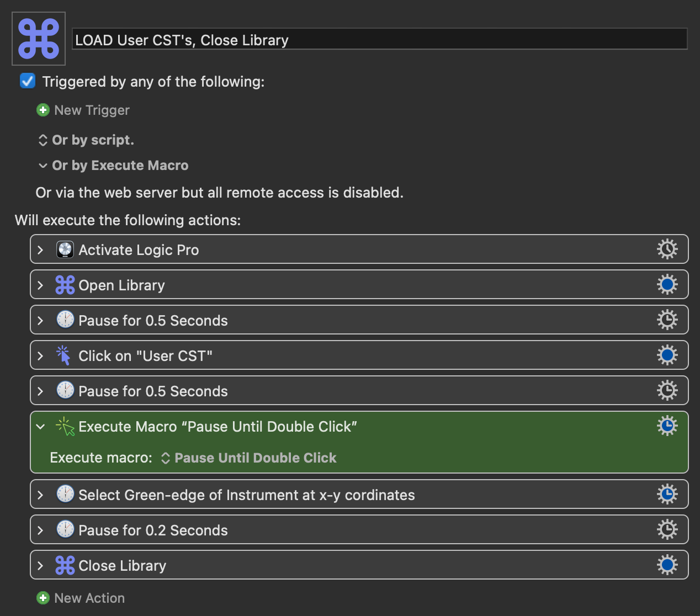Toggle the "Triggered by any of the following" checkbox
Screen dimensions: 700x616
click(28, 81)
